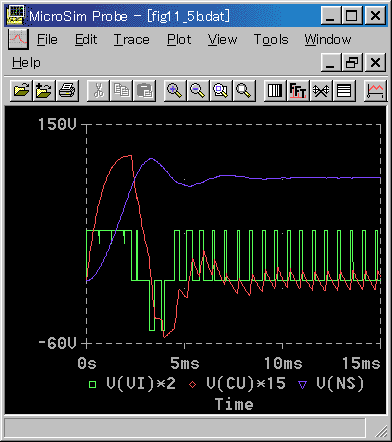Click the 5ms X-axis label
The height and width of the screenshot is (442, 392).
185,363
